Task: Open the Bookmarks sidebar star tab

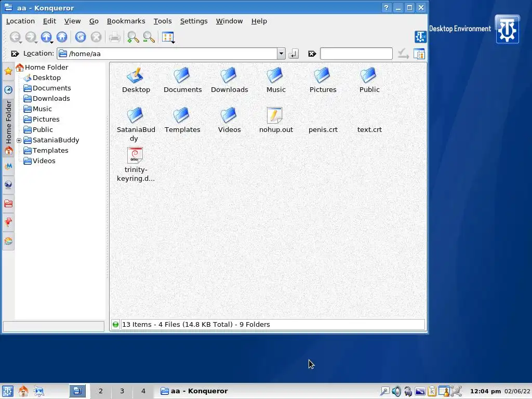Action: [8, 71]
